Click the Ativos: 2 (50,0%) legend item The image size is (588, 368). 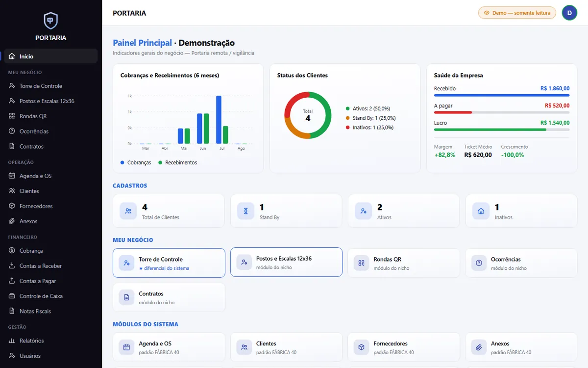368,108
